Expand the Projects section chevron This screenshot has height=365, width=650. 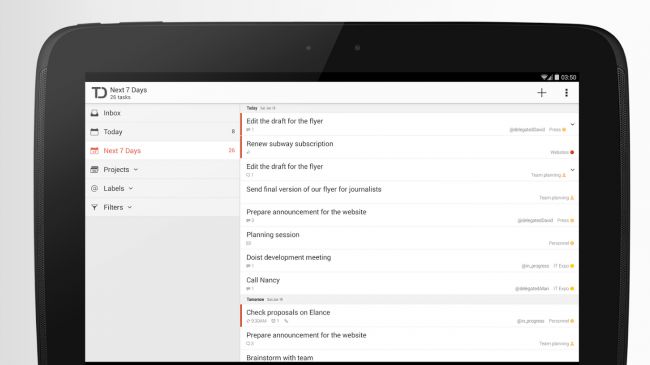(136, 170)
